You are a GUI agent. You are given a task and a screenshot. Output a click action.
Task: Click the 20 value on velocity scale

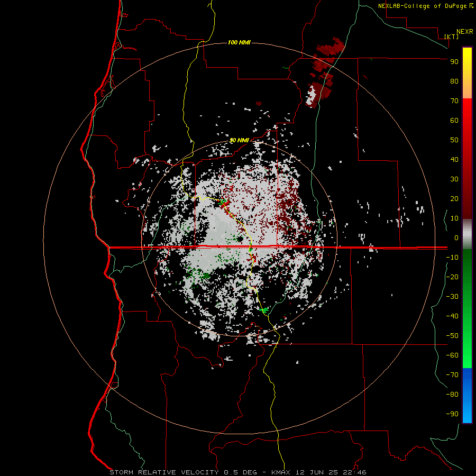coord(454,198)
